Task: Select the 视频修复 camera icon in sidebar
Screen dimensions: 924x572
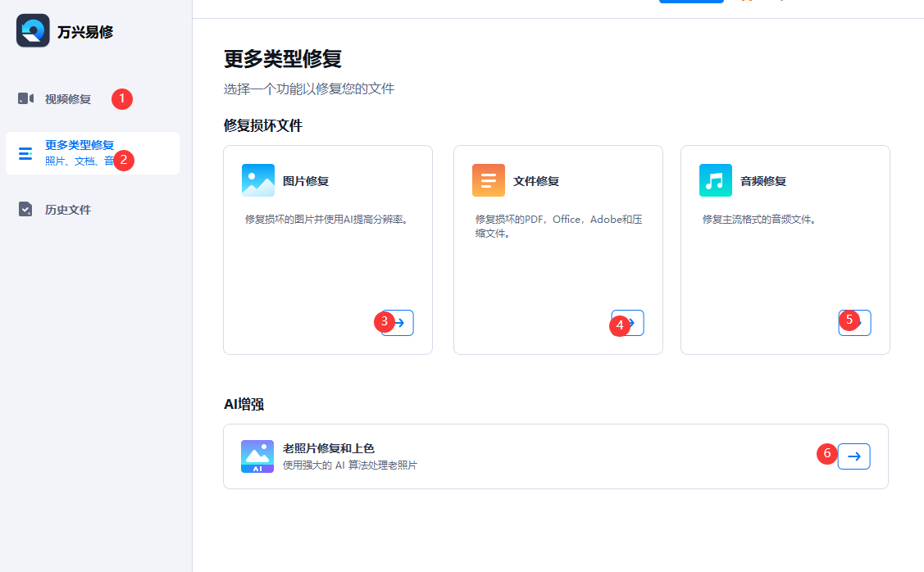Action: (25, 98)
